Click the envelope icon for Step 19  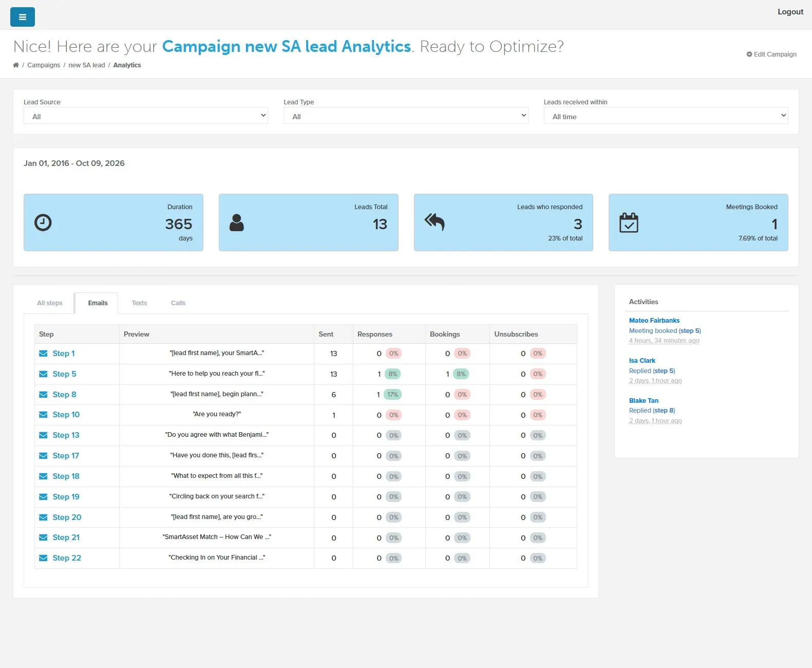tap(44, 497)
